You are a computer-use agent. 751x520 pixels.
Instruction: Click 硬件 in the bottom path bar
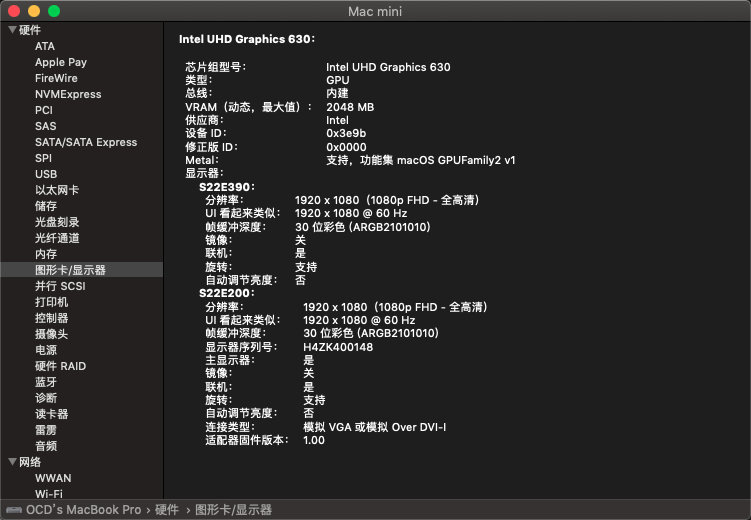tap(167, 509)
